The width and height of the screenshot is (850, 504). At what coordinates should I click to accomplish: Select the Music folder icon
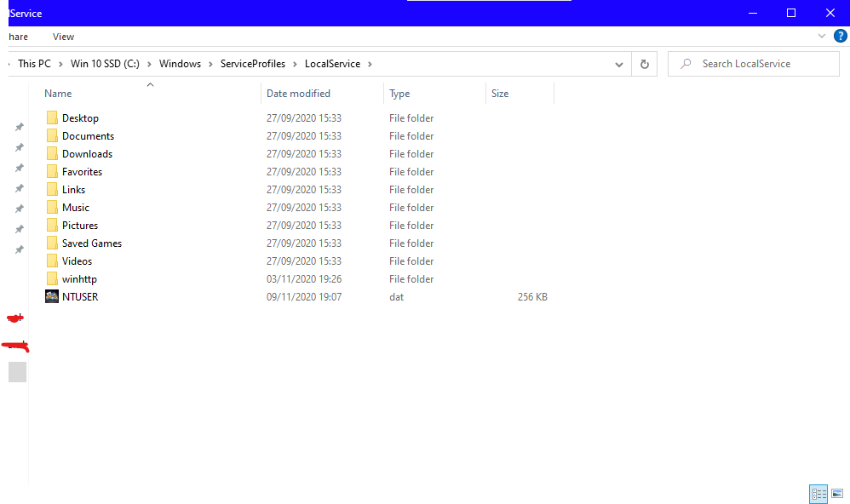pyautogui.click(x=52, y=207)
